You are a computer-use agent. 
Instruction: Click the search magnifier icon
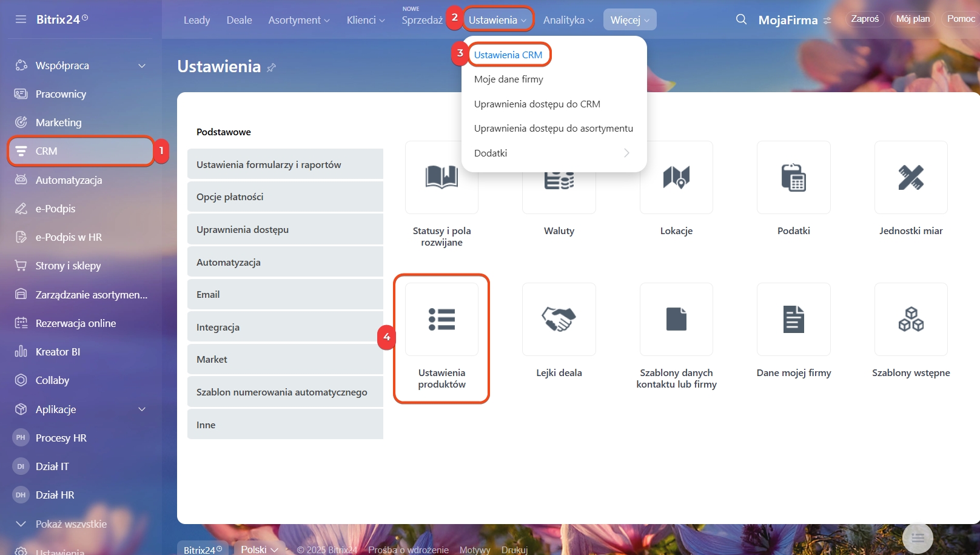[x=741, y=19]
